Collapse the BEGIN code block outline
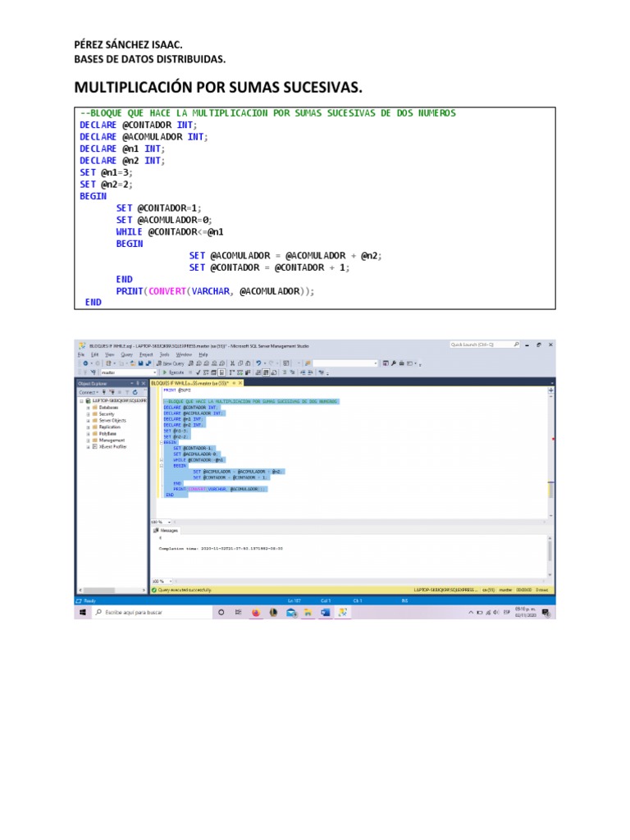 162,441
